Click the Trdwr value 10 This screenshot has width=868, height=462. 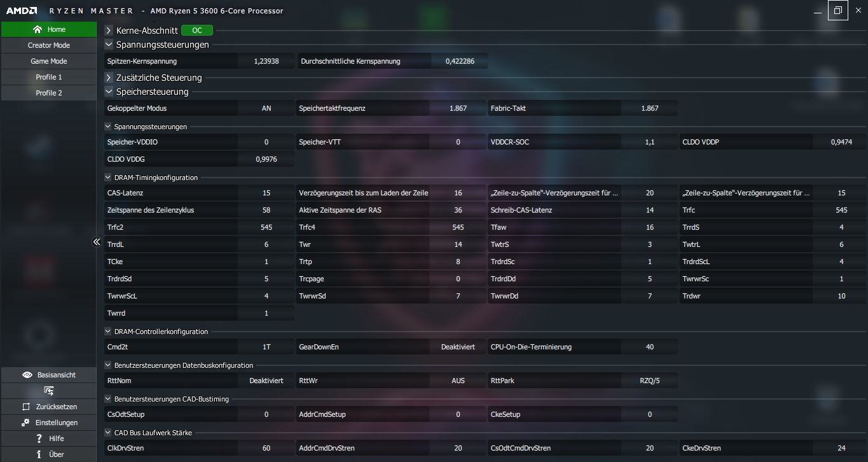841,296
